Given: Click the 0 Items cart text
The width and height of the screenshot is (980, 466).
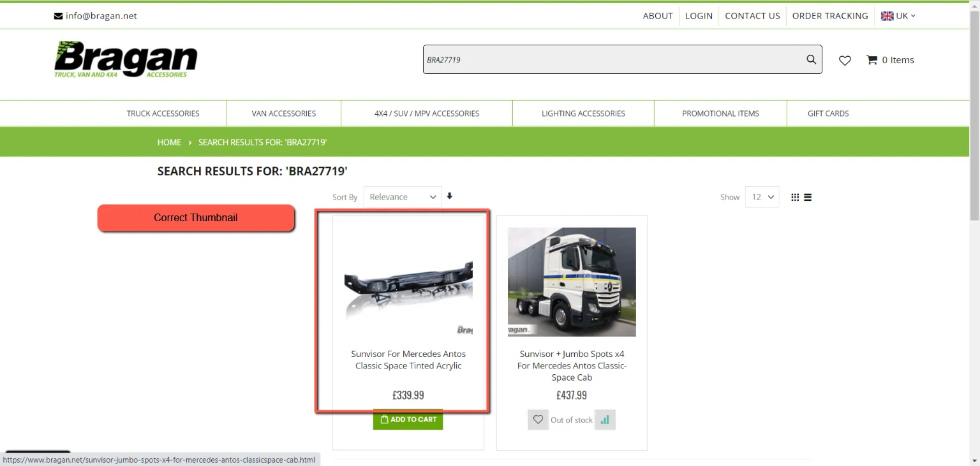Looking at the screenshot, I should coord(898,60).
